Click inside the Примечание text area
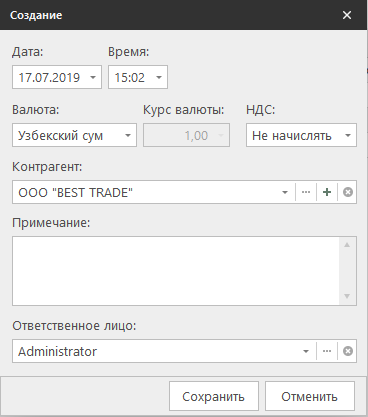Screen dimensions: 368x417 pos(176,271)
